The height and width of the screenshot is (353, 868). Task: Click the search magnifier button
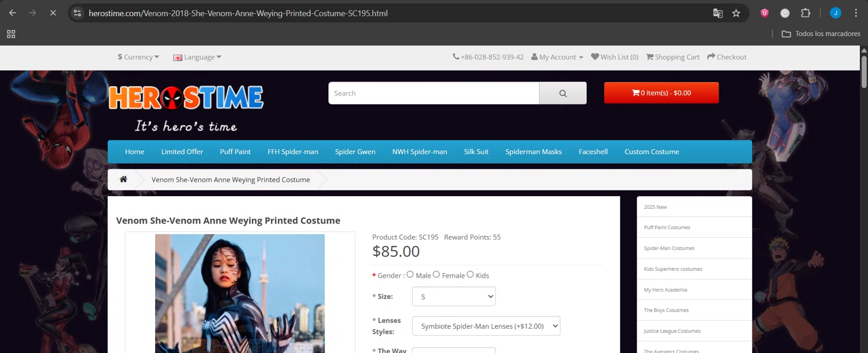tap(562, 93)
